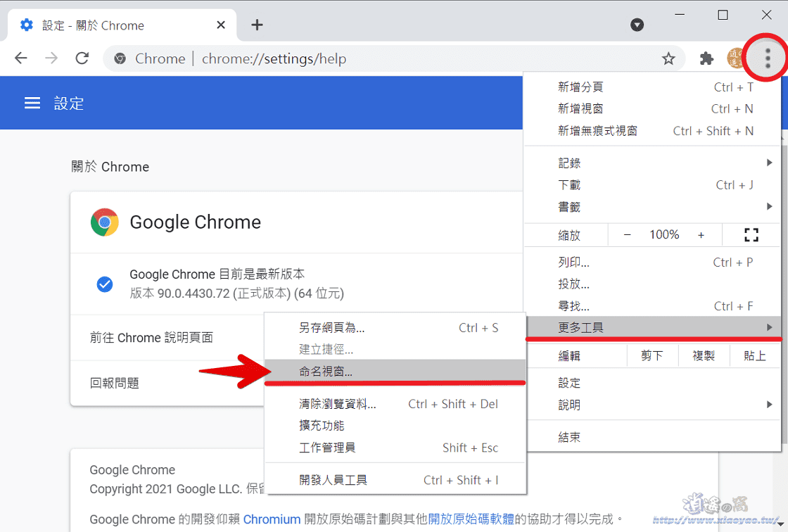Decrease zoom with the minus button
The image size is (788, 532).
627,235
